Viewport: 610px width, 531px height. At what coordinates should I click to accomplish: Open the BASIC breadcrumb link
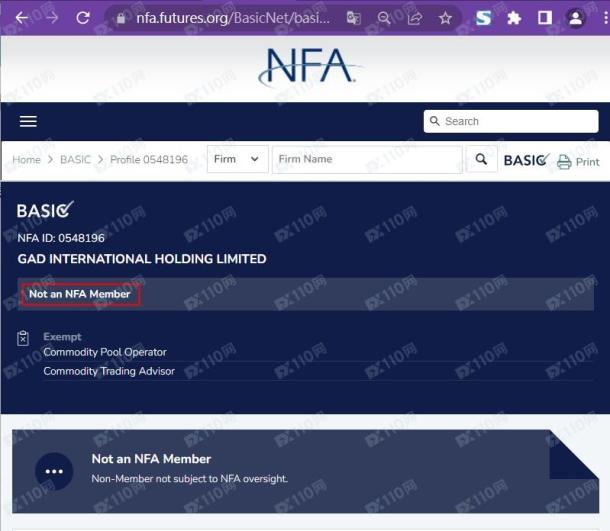75,159
